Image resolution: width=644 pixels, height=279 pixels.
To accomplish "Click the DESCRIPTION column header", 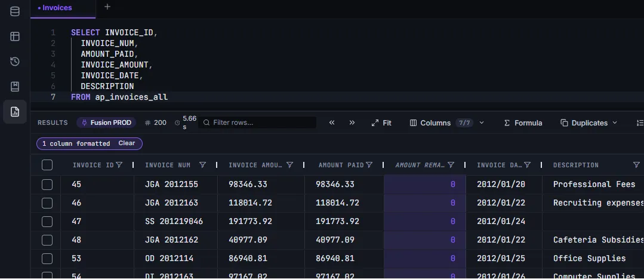I will (576, 165).
